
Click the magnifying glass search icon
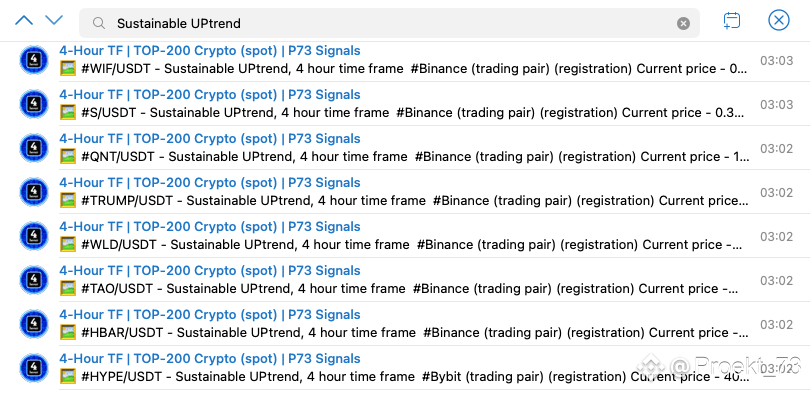99,23
